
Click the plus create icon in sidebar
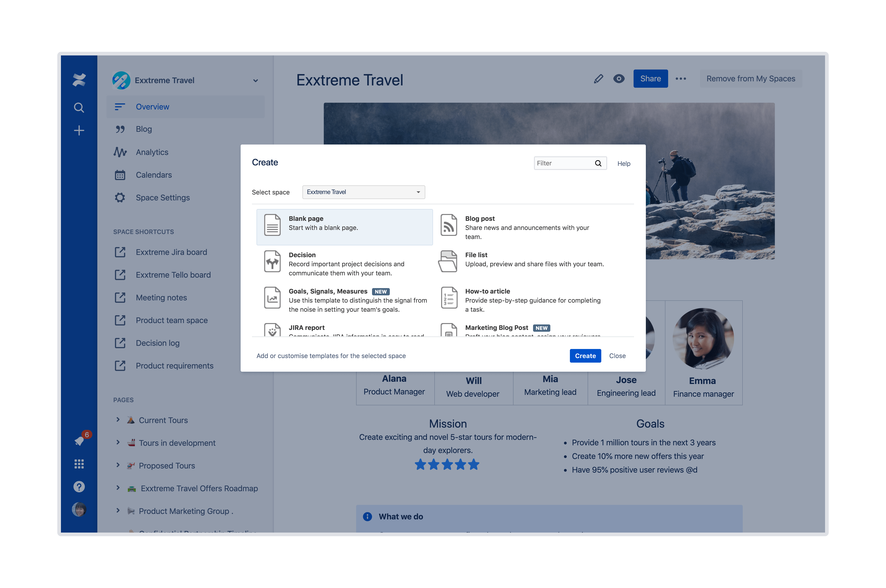click(79, 130)
